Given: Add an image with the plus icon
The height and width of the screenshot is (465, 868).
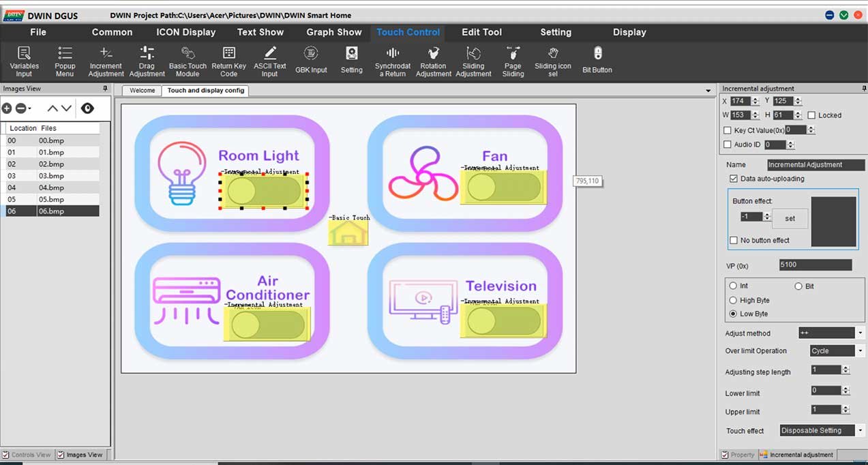Looking at the screenshot, I should (x=7, y=108).
